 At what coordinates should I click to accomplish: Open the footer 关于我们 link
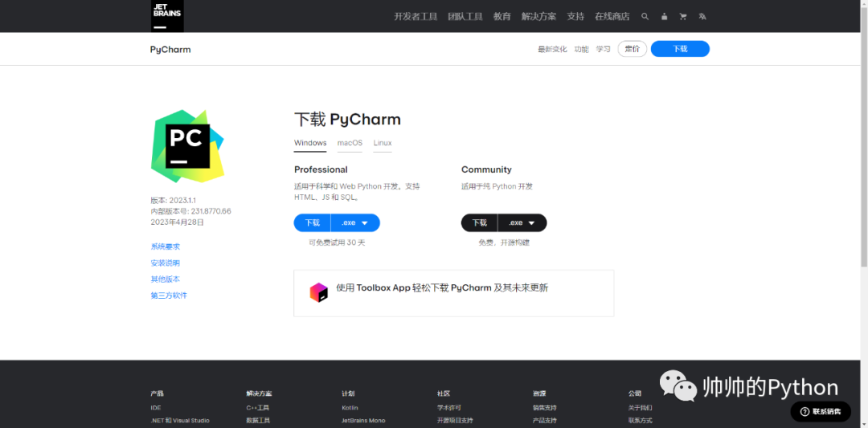[640, 408]
